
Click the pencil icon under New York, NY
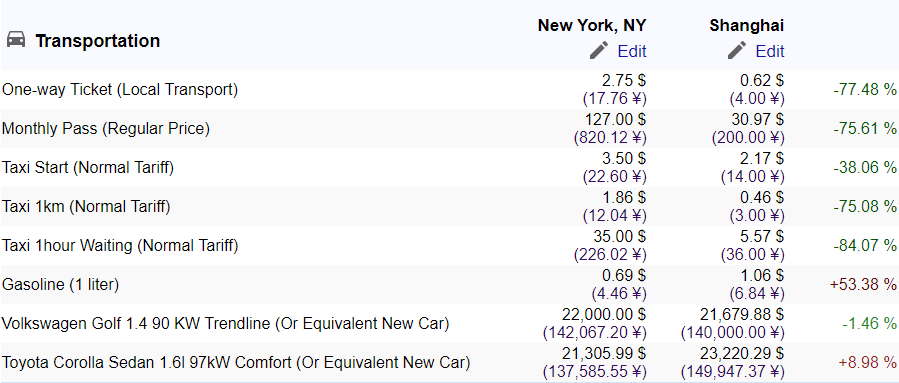[599, 50]
